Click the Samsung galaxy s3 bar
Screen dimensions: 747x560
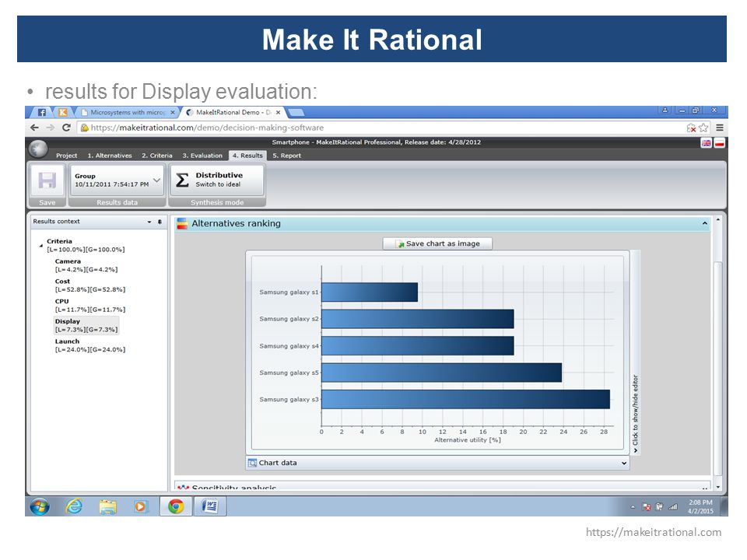pyautogui.click(x=465, y=399)
